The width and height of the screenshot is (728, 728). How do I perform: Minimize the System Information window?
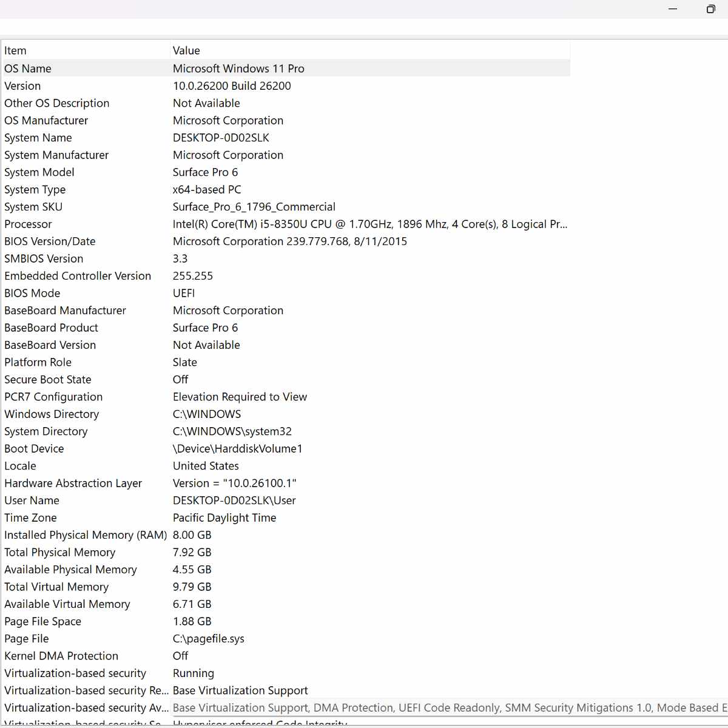673,9
